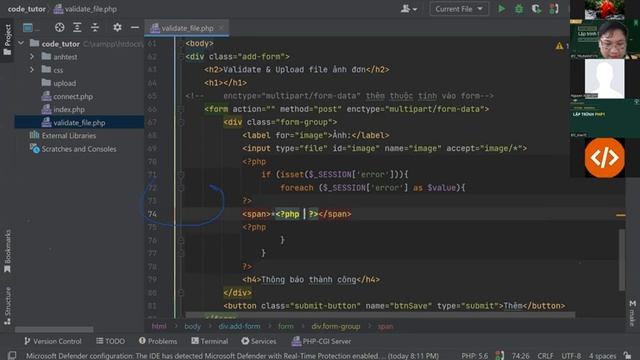This screenshot has height=360, width=640.
Task: Click the coverage run shield icon
Action: 536,9
